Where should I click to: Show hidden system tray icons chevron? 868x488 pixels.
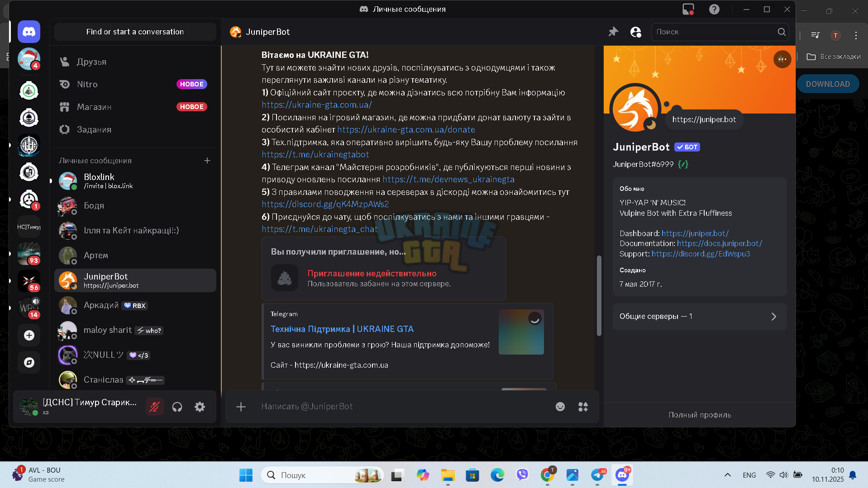click(x=727, y=475)
